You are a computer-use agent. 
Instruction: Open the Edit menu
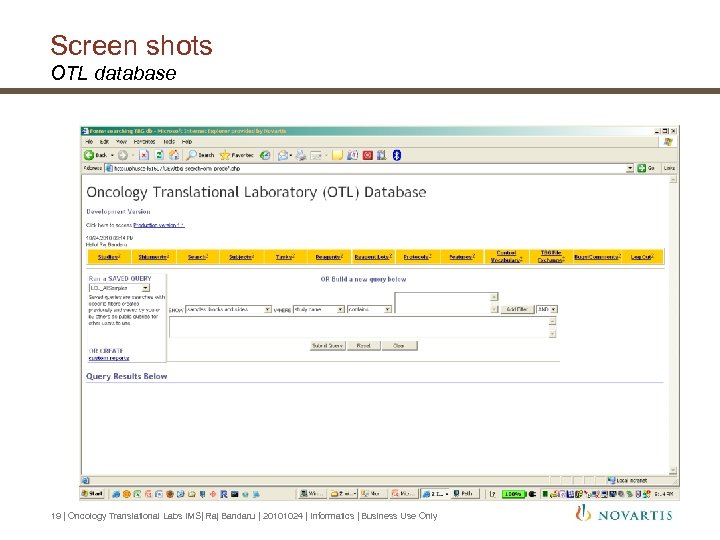(105, 142)
